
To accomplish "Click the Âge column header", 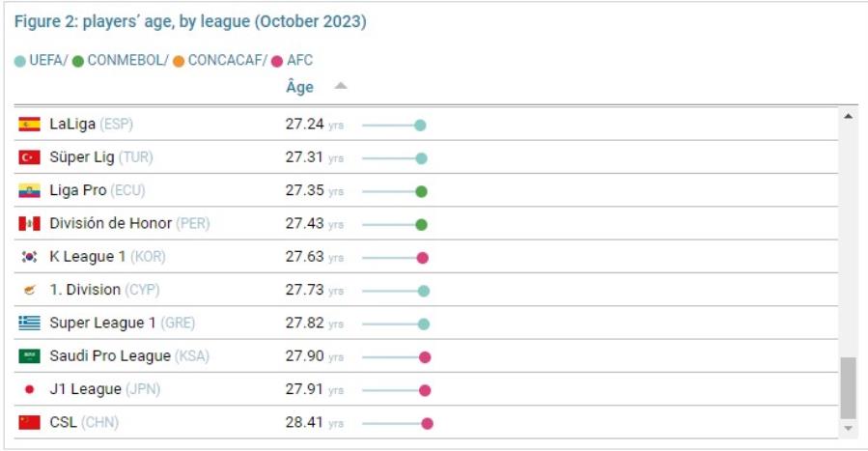I will point(299,87).
